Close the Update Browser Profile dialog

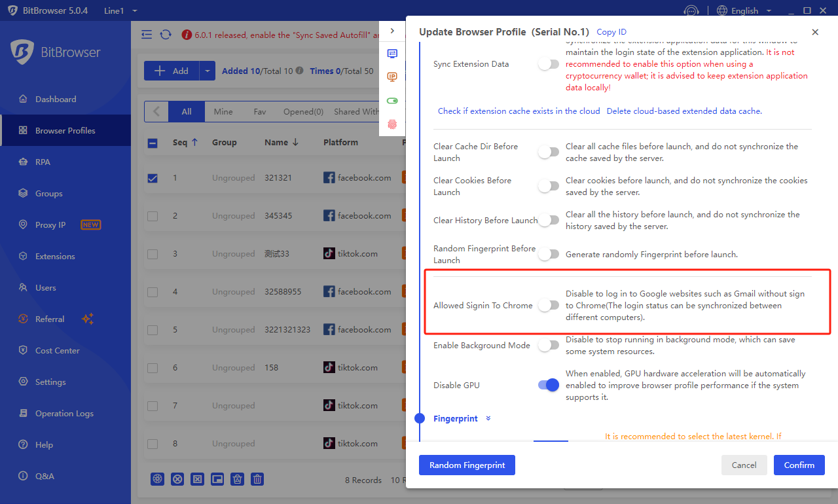point(815,32)
